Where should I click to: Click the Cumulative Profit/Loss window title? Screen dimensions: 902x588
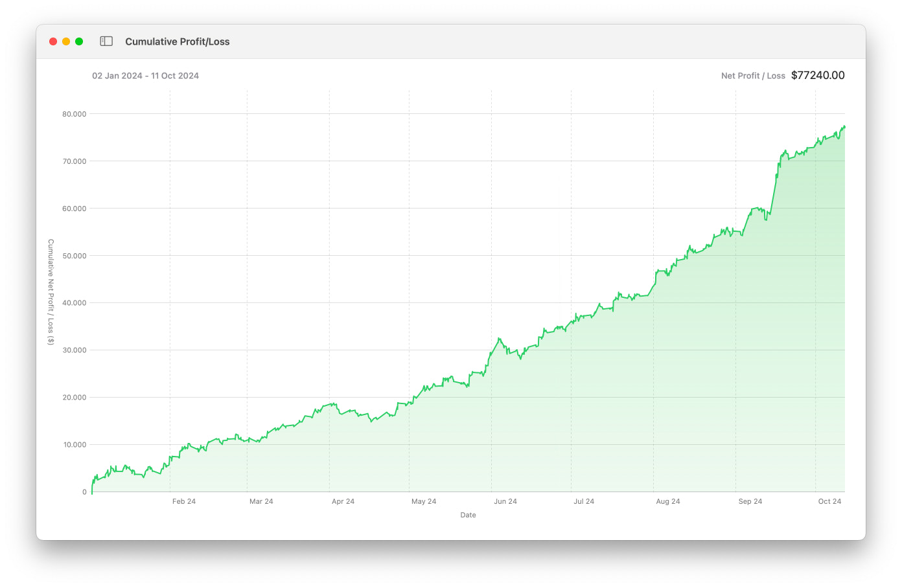[x=178, y=41]
